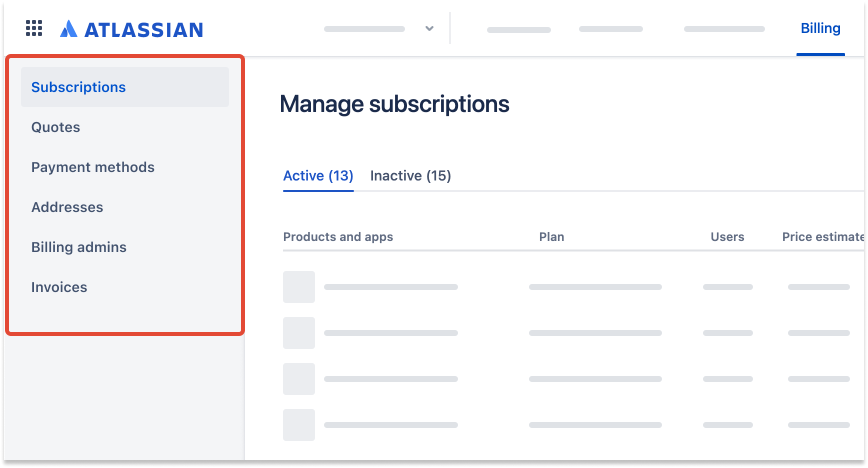Image resolution: width=868 pixels, height=468 pixels.
Task: Open the app switcher grid icon
Action: click(x=34, y=28)
